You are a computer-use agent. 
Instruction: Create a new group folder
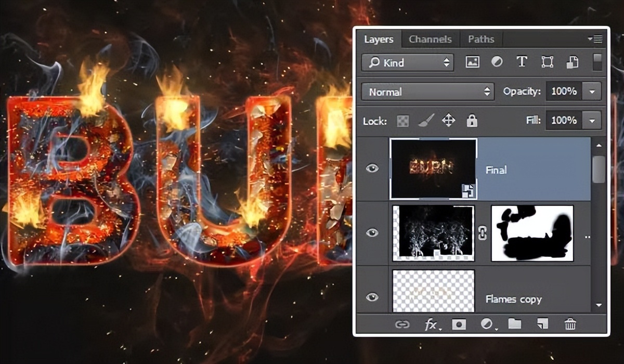515,324
